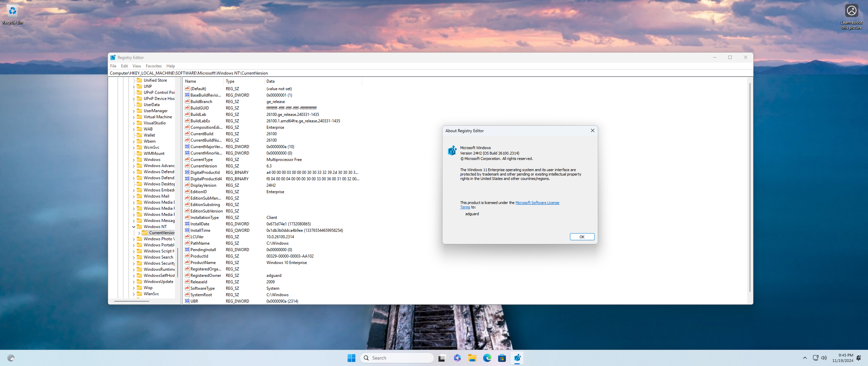Open the Edit menu

tap(124, 66)
